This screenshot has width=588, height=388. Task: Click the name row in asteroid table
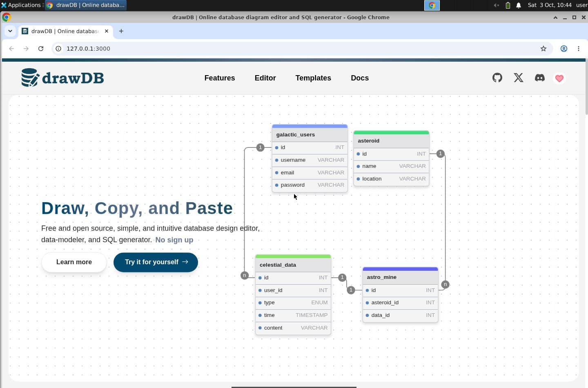click(391, 166)
